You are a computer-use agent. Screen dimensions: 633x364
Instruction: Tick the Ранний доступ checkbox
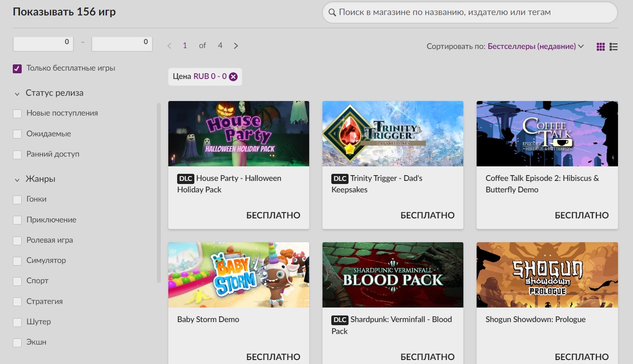pyautogui.click(x=17, y=154)
